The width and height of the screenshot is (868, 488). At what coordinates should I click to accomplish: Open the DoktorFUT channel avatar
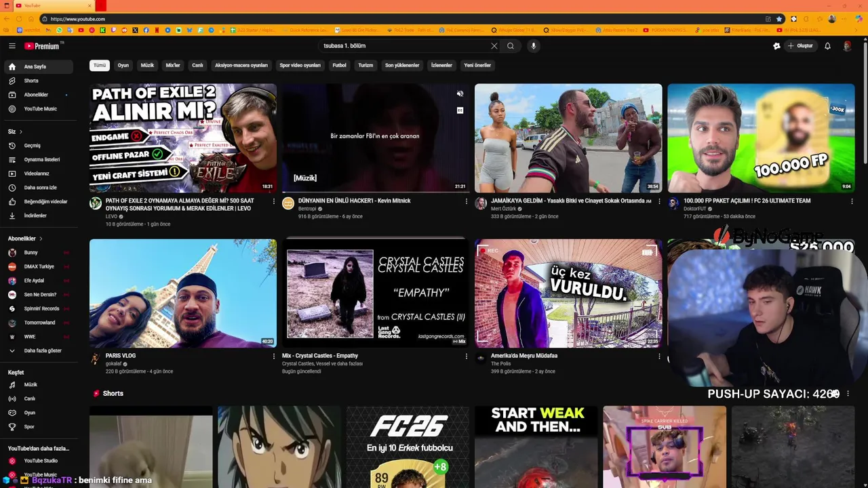pyautogui.click(x=673, y=203)
